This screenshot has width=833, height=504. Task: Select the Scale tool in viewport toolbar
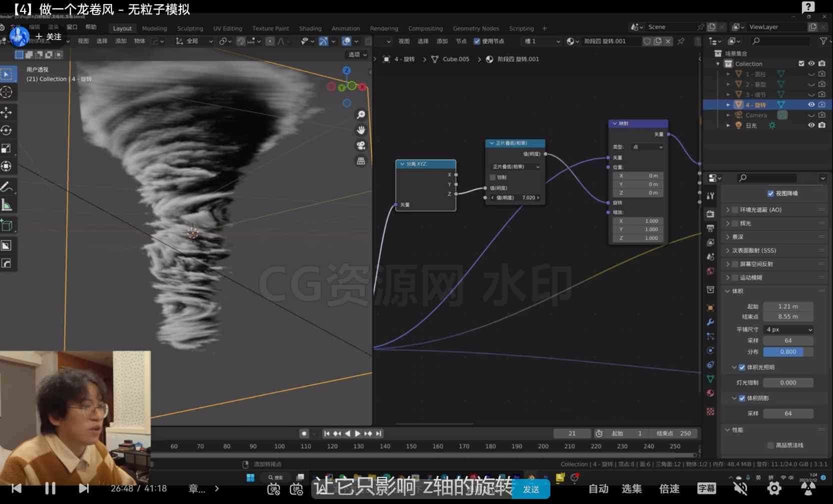coord(7,148)
